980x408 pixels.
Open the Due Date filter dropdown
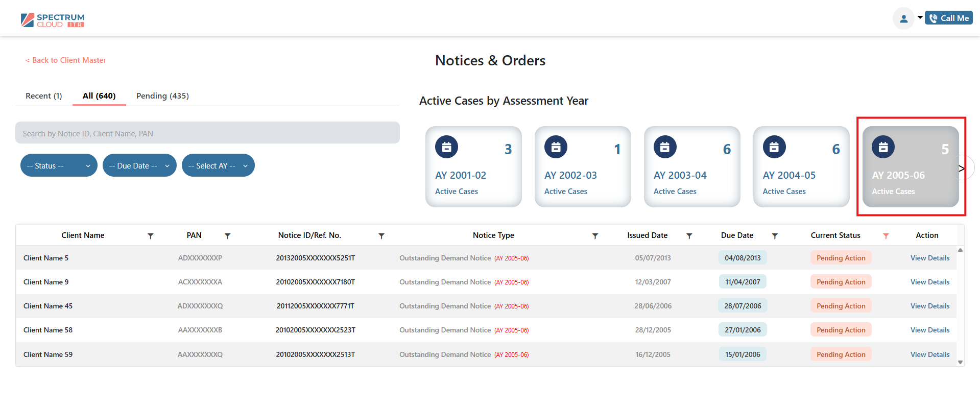click(139, 165)
